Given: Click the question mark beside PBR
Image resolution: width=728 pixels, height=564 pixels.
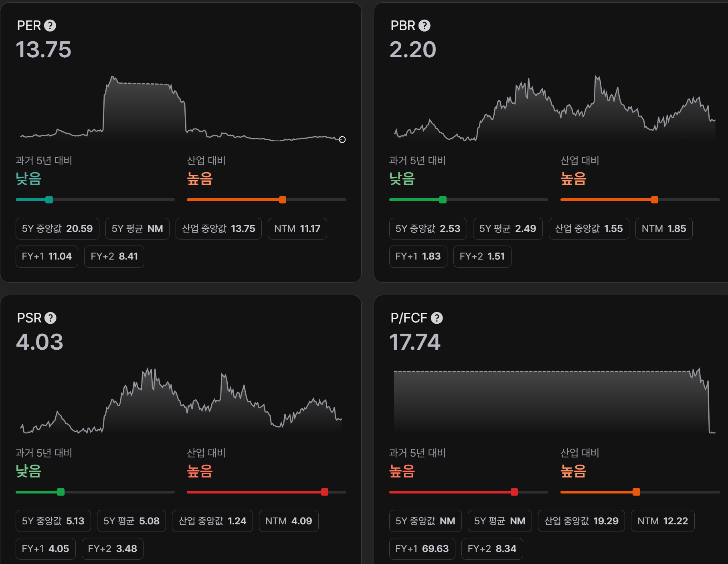Looking at the screenshot, I should pos(424,26).
